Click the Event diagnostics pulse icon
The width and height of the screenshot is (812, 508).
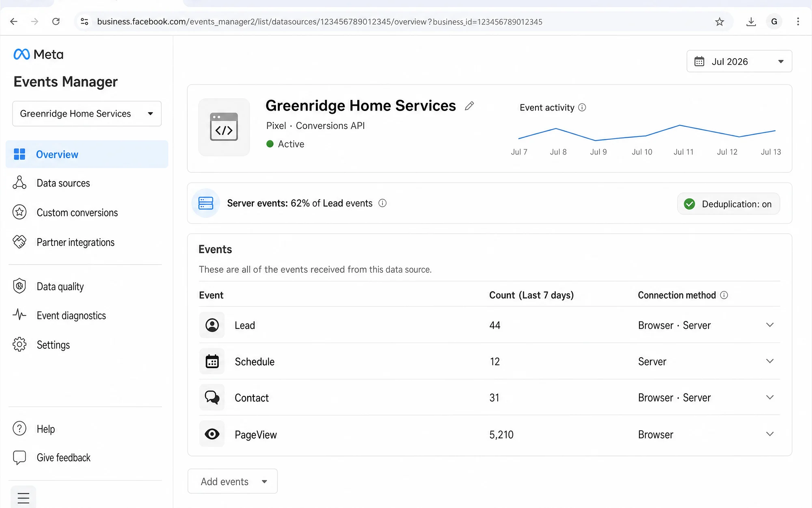tap(19, 315)
